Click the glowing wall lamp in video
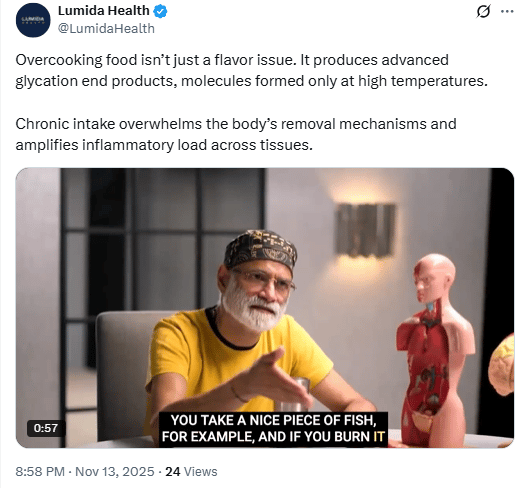 click(x=365, y=230)
